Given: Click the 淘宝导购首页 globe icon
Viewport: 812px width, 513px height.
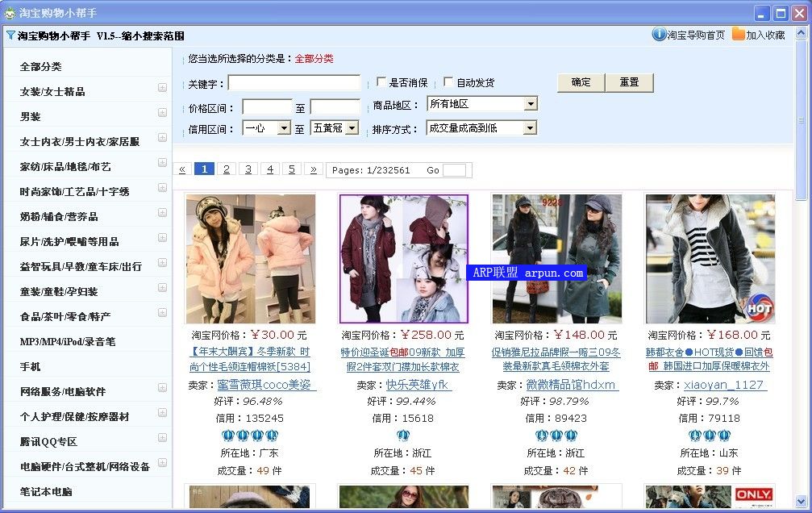Looking at the screenshot, I should click(x=659, y=35).
